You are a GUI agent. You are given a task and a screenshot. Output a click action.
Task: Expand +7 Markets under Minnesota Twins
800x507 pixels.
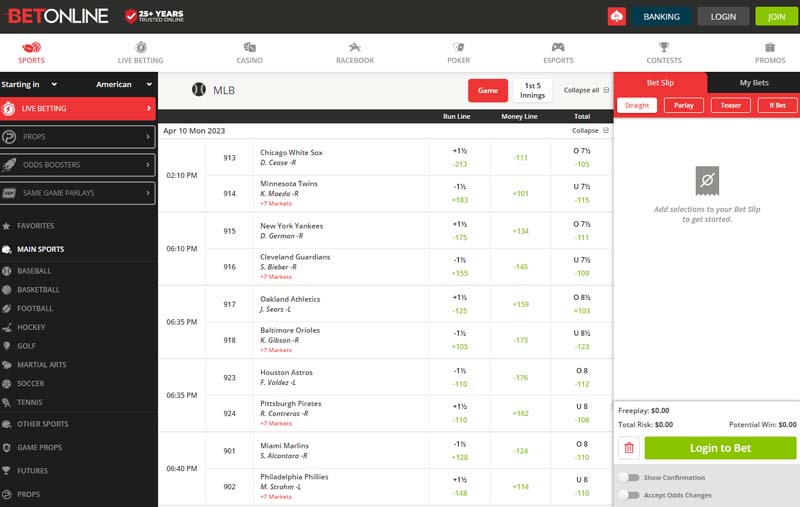[276, 204]
